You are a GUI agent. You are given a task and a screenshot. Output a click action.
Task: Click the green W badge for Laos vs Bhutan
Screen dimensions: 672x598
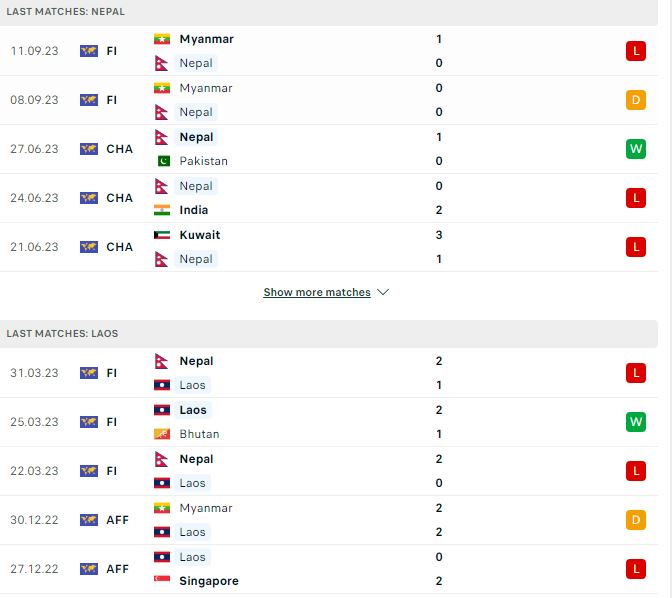pyautogui.click(x=636, y=422)
